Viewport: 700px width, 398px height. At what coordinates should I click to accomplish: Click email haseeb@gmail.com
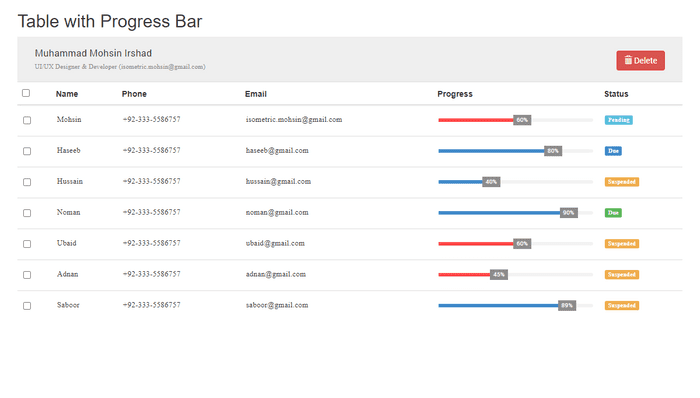pos(277,150)
